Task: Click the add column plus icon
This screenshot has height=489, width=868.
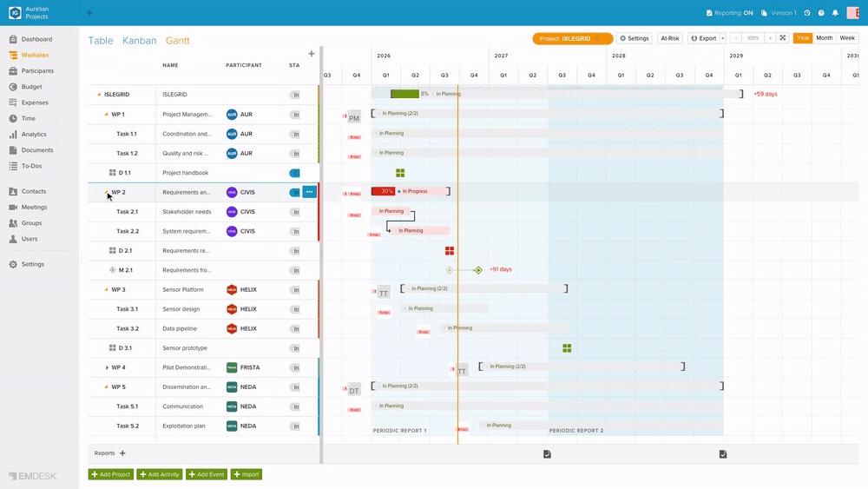Action: 311,54
